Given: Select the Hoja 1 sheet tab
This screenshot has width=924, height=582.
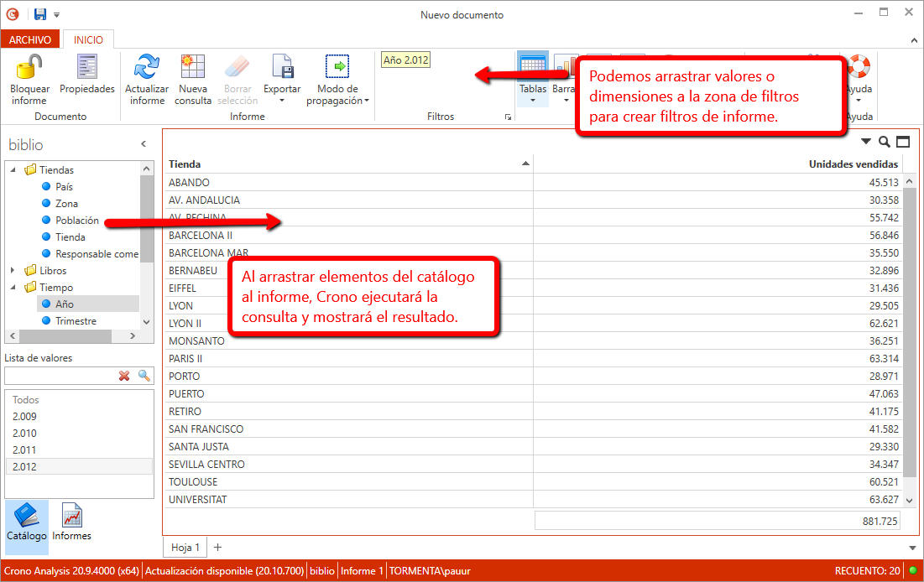Looking at the screenshot, I should point(185,548).
